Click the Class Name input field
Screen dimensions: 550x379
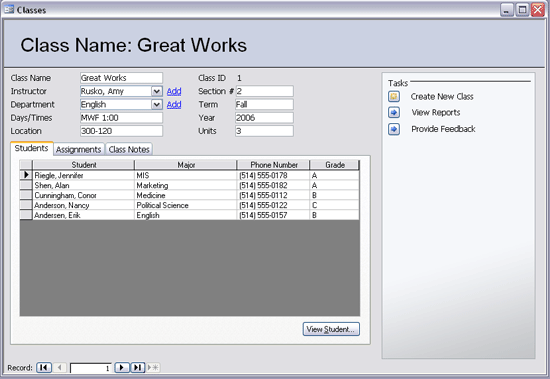click(121, 78)
